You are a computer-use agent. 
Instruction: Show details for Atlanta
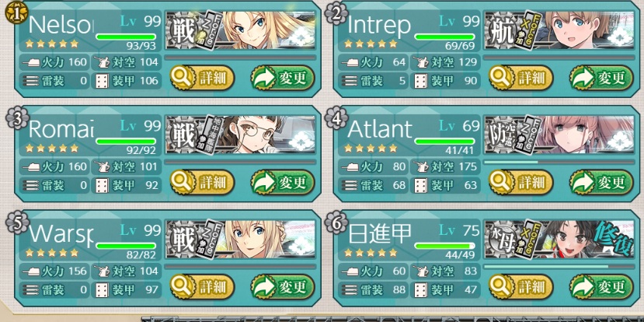(520, 182)
